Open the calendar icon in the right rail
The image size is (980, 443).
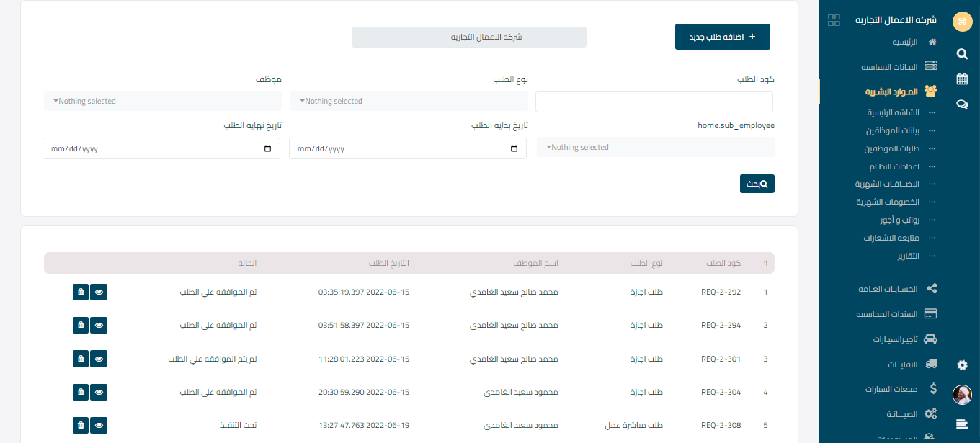[962, 79]
